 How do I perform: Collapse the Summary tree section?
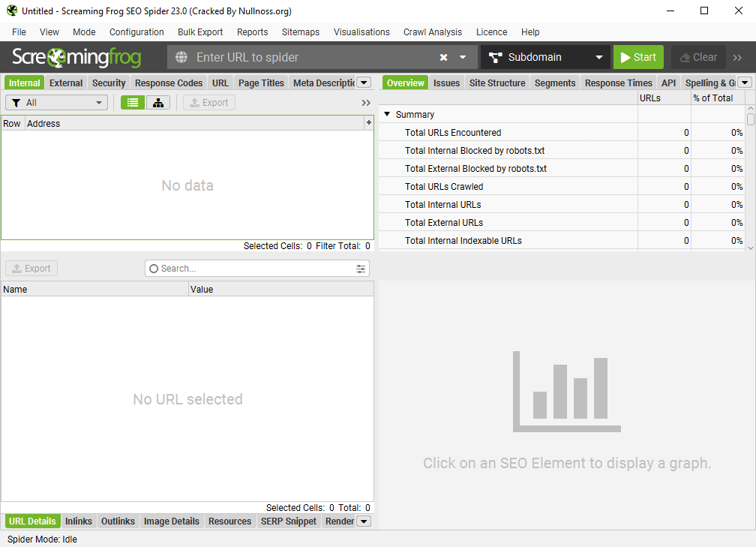coord(388,115)
